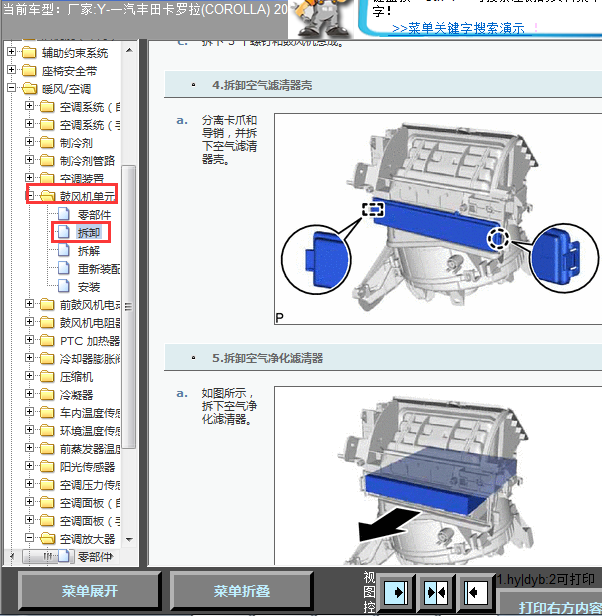
Task: Click the 车内温度传感器 folder icon
Action: click(x=47, y=413)
